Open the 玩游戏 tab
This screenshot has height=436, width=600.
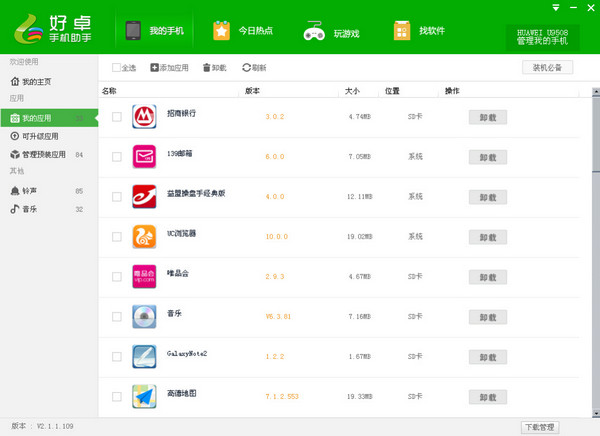[x=331, y=31]
